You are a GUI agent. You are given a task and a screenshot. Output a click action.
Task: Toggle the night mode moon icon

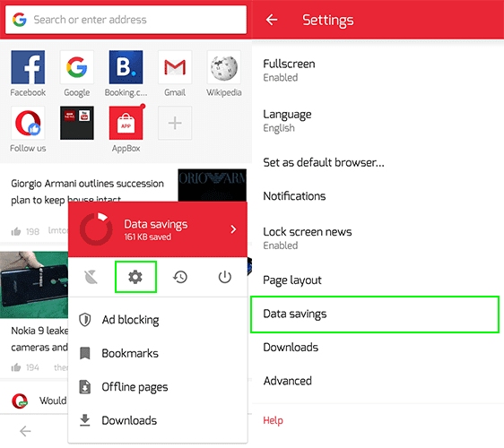[x=91, y=277]
